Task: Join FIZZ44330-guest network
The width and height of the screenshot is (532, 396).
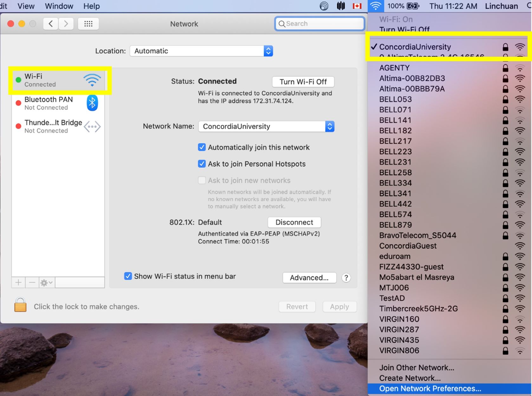Action: (x=450, y=267)
